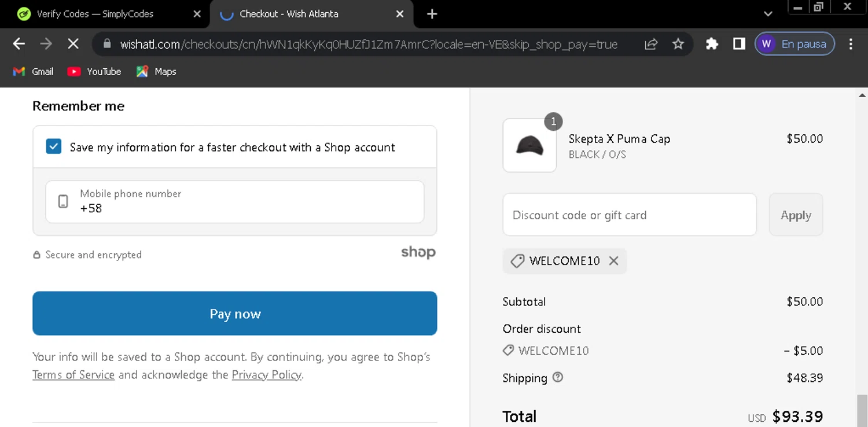Bookmark this page with the star

pyautogui.click(x=678, y=44)
